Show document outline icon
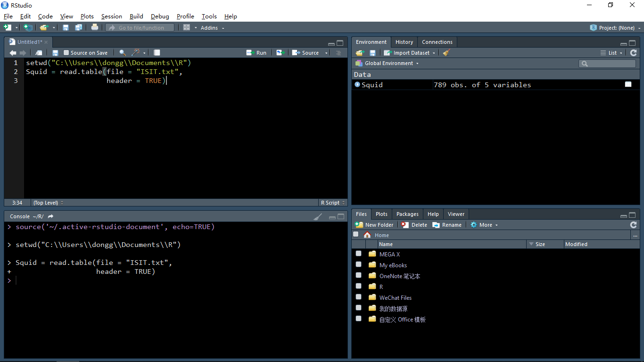644x362 pixels. click(x=339, y=53)
